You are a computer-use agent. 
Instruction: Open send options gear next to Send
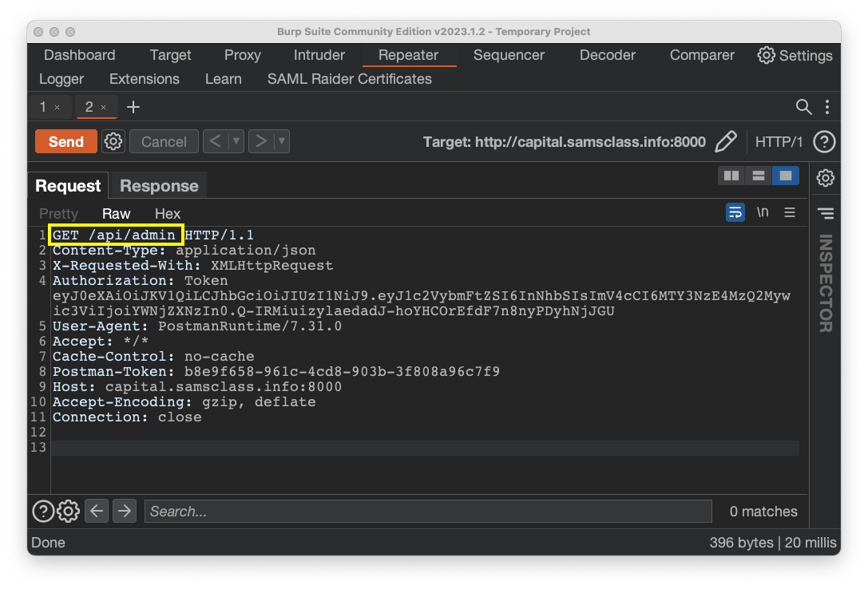coord(113,141)
